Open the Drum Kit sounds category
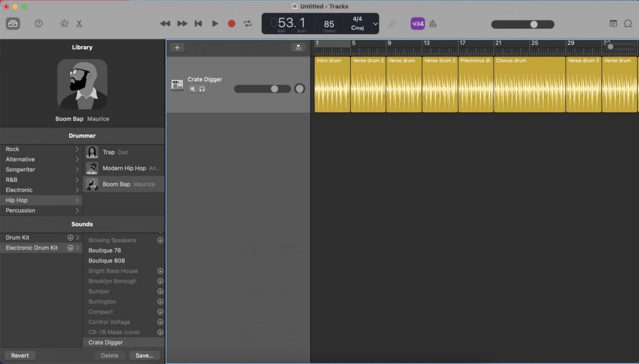639x364 pixels. [41, 237]
